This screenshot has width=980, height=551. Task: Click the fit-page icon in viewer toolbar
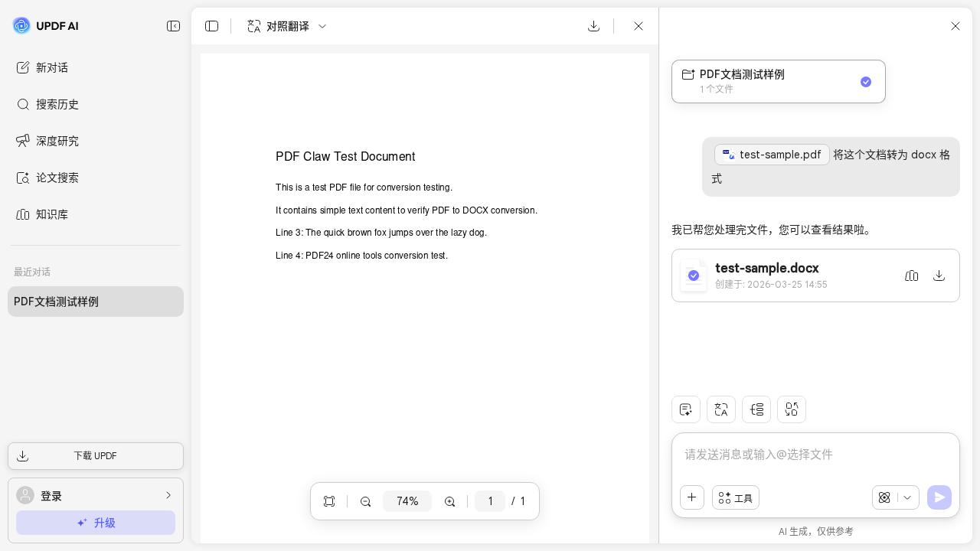[329, 501]
